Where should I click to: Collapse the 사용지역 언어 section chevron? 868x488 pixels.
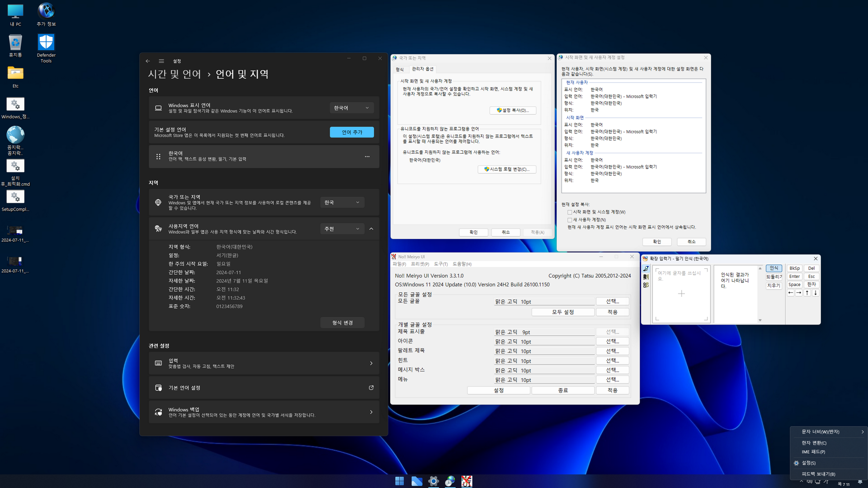coord(371,229)
